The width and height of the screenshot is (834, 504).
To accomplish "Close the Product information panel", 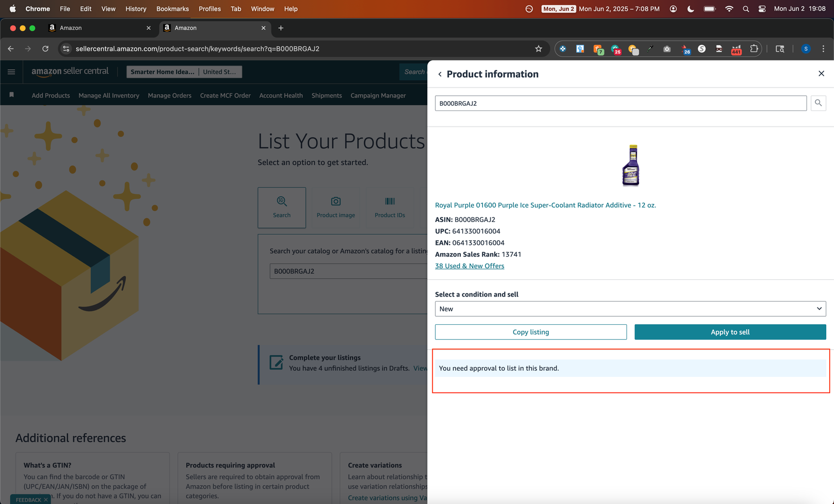I will coord(821,73).
